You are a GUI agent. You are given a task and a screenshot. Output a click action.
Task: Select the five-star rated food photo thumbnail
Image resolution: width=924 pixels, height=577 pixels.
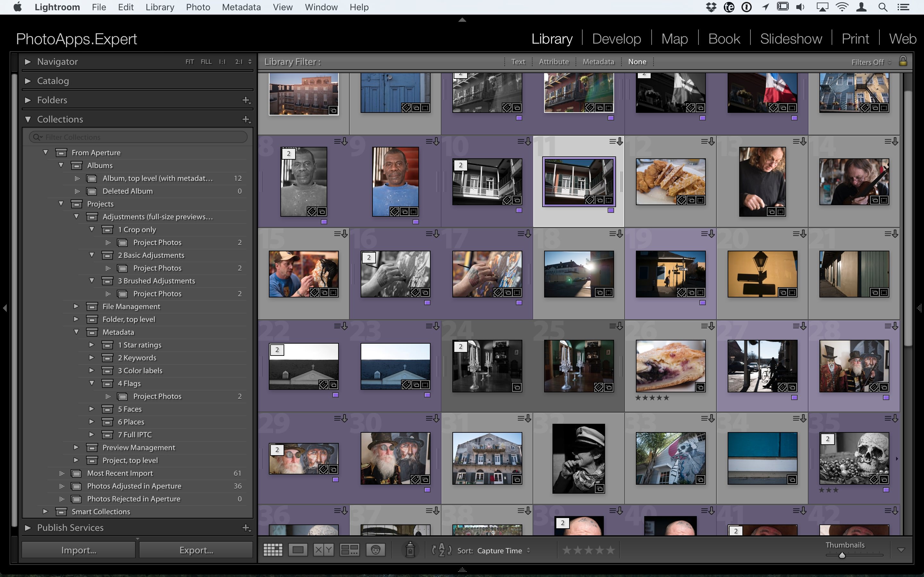[670, 366]
